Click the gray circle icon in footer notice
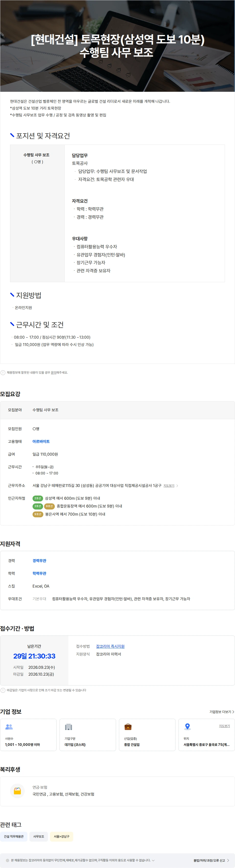Viewport: 235px width, 868px height. pyautogui.click(x=8, y=860)
